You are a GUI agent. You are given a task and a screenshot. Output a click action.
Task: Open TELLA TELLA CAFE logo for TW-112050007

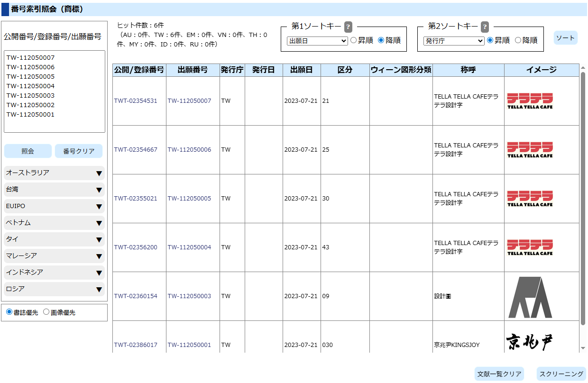tap(530, 101)
